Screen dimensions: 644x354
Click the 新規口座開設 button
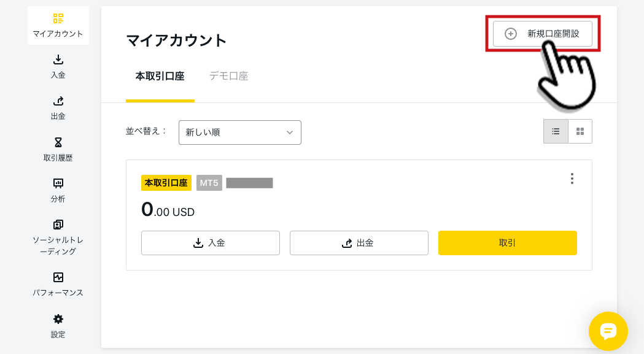pos(543,34)
